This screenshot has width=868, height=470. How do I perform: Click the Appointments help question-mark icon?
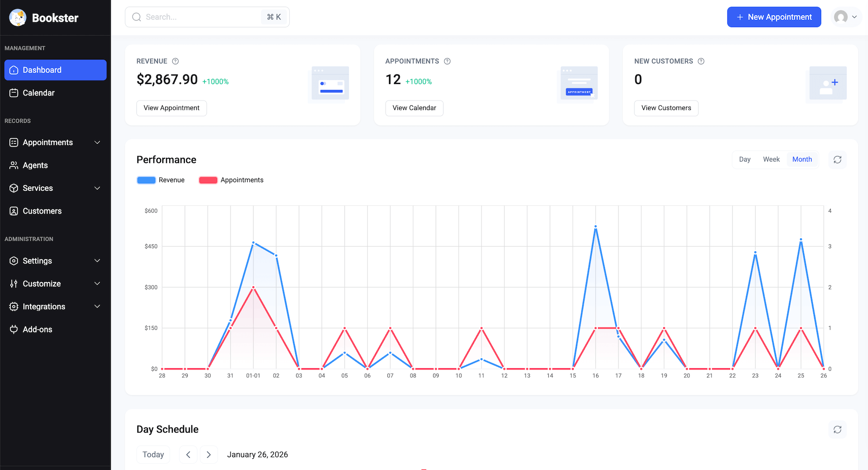pyautogui.click(x=447, y=61)
